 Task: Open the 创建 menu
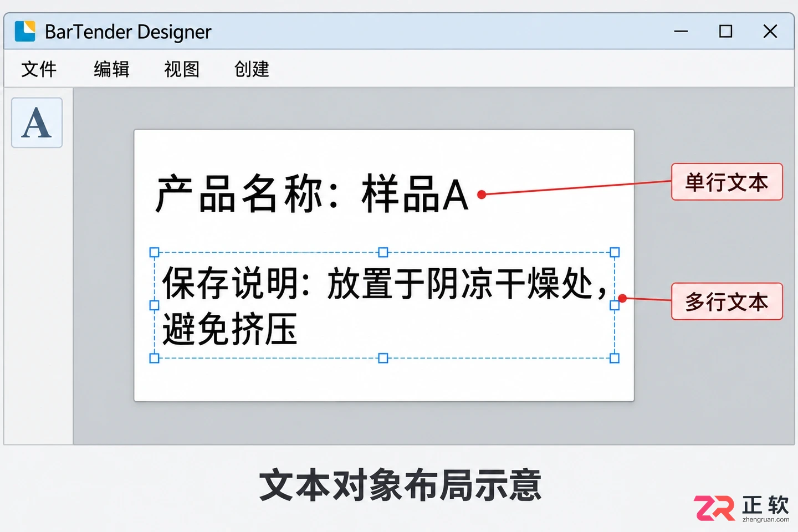pos(252,69)
